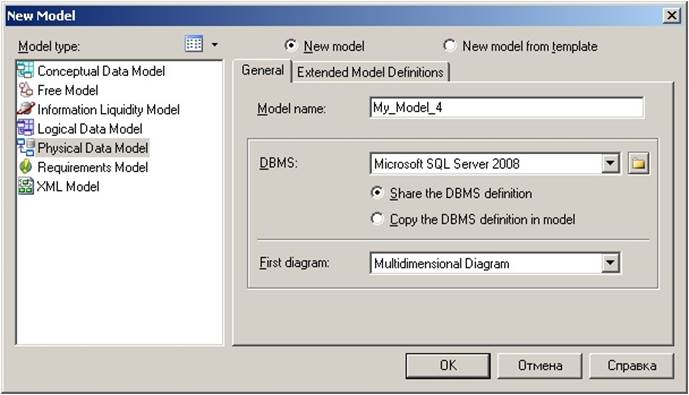Enable Share the DBMS definition option
The width and height of the screenshot is (689, 395).
click(x=377, y=192)
